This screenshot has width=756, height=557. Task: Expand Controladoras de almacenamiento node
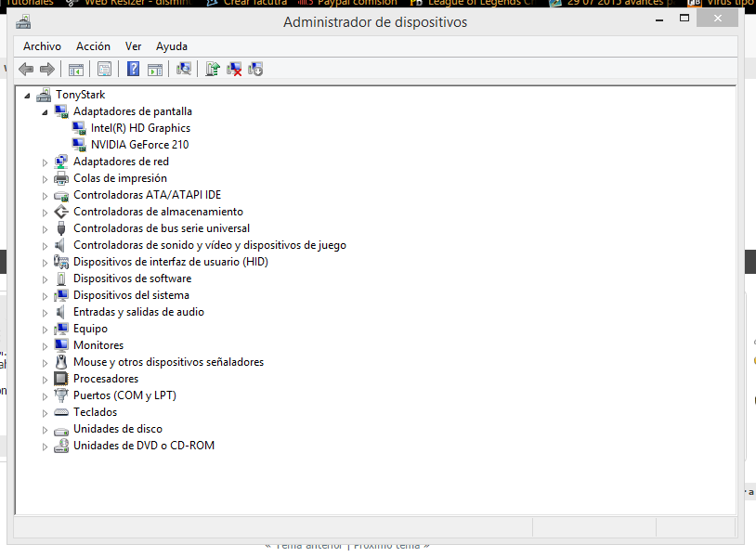point(45,213)
